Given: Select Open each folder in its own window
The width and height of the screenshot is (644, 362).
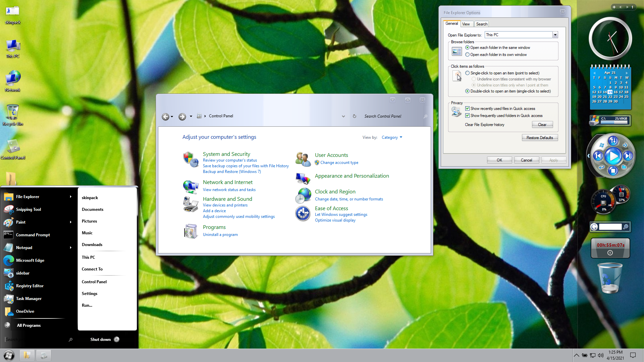Looking at the screenshot, I should [x=467, y=55].
